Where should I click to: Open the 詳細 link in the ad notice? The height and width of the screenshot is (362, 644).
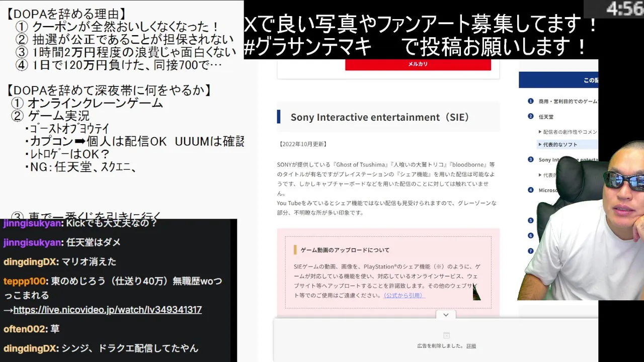471,346
